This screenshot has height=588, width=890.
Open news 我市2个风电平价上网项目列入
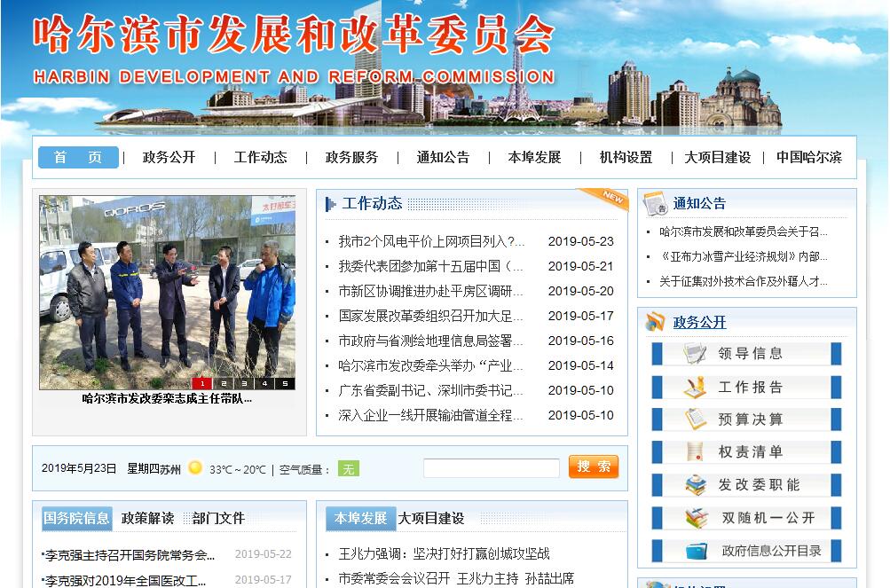[431, 241]
